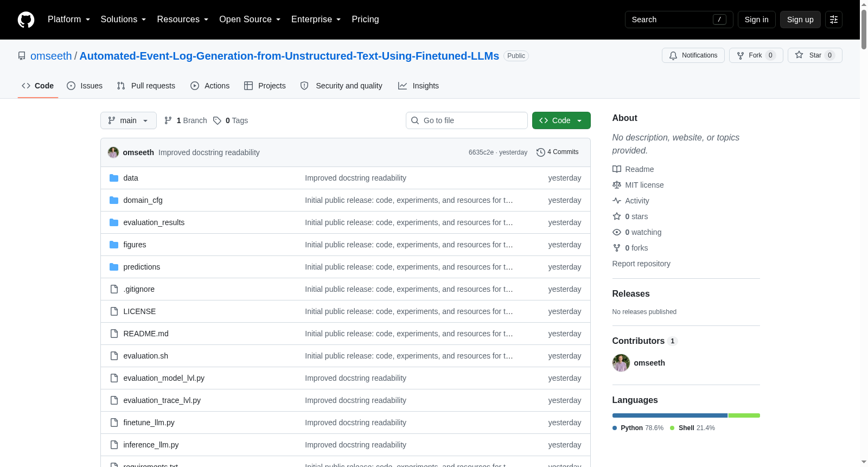Expand the Platform menu

pos(69,20)
